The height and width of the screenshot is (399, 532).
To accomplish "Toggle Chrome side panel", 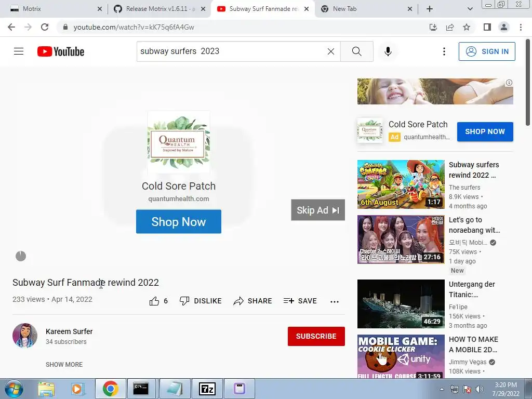I will click(487, 27).
